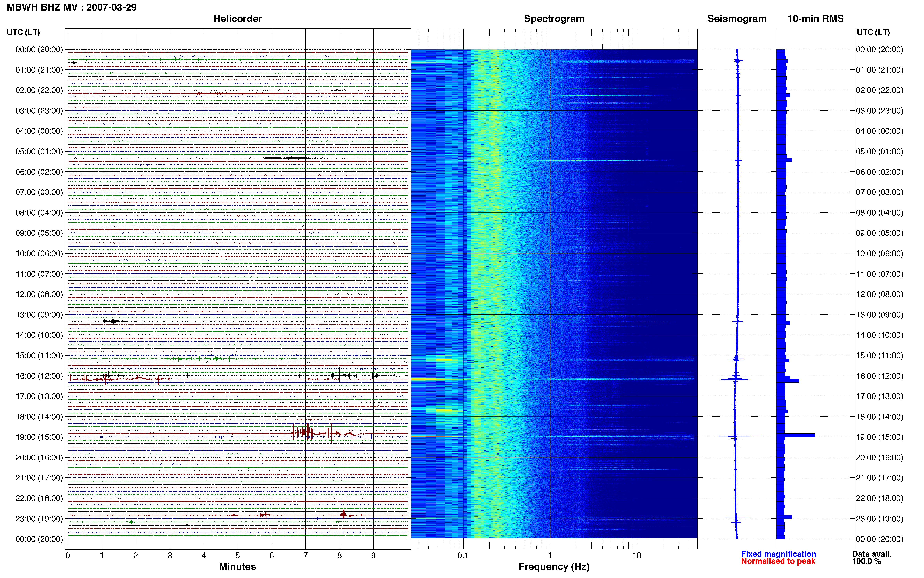Click the right '20:00 (16:00)' time label
The image size is (924, 578).
879,458
